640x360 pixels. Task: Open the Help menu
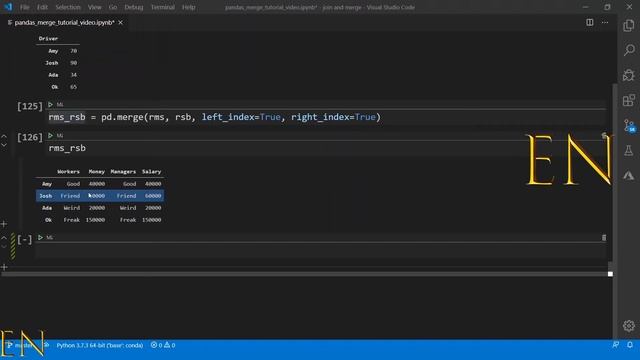pyautogui.click(x=188, y=7)
